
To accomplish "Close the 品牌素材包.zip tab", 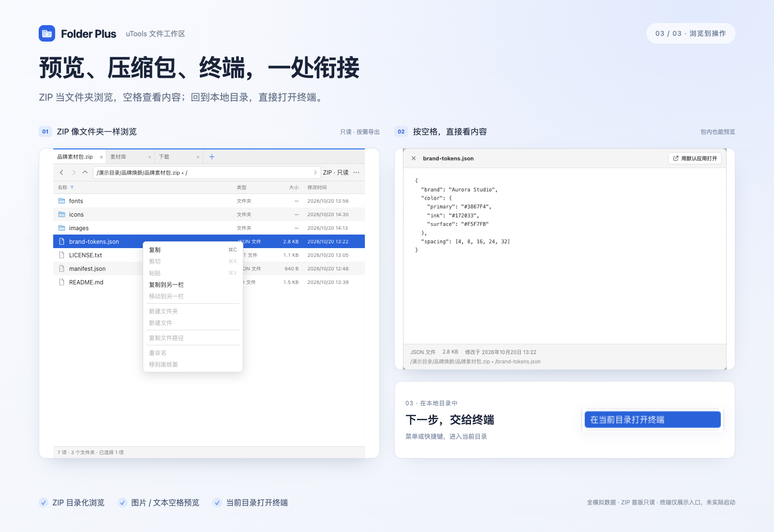I will tap(101, 157).
